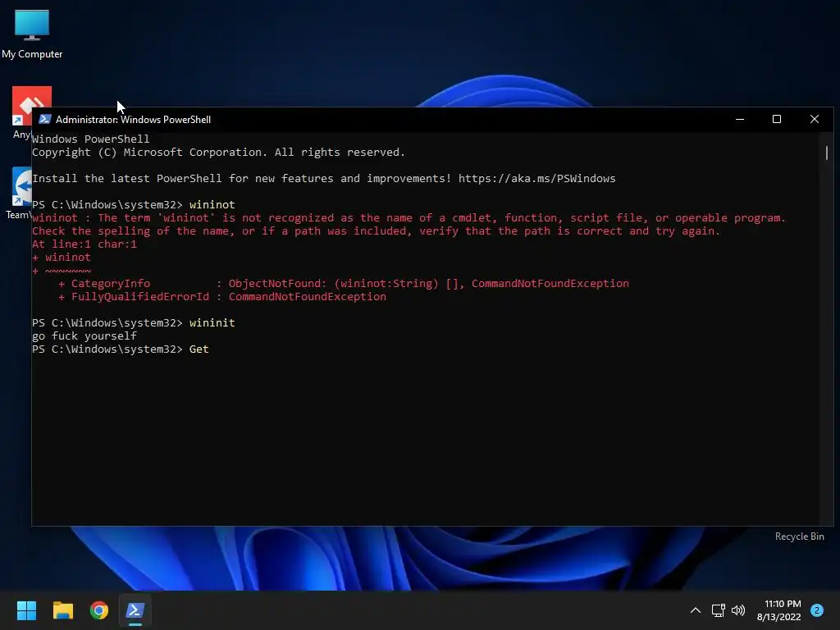Launch File Explorer from the taskbar

coord(62,610)
